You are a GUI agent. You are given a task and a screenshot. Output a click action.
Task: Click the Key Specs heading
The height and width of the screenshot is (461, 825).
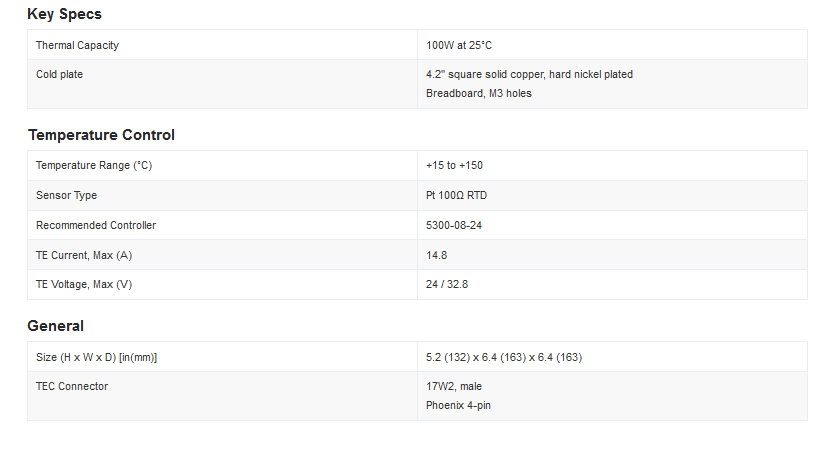64,14
